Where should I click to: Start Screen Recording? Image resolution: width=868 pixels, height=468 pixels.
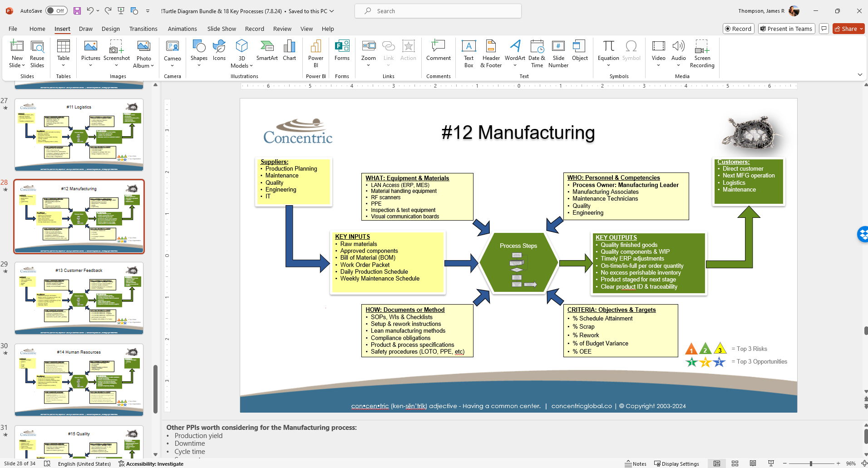[702, 54]
